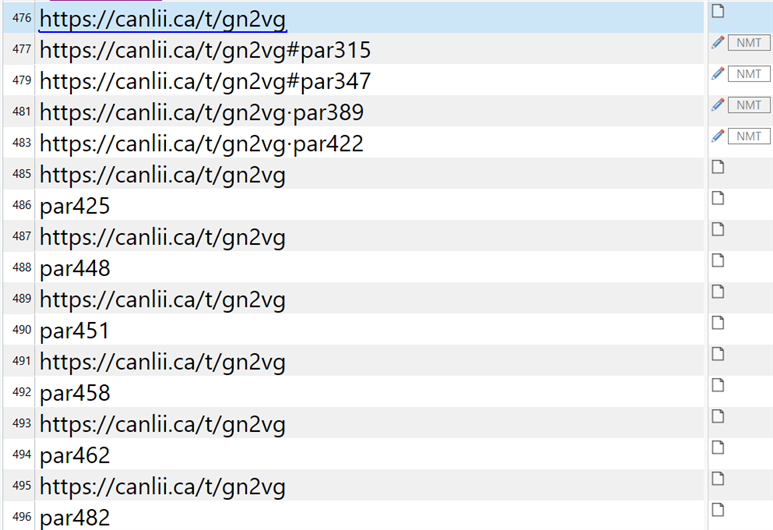Click the document status icon for segment 494
This screenshot has width=773, height=530.
718,448
